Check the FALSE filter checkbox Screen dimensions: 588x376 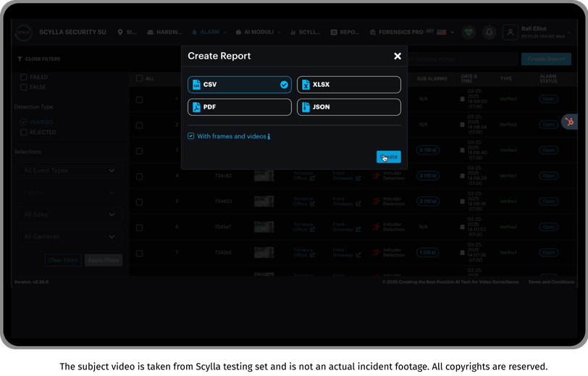point(24,87)
